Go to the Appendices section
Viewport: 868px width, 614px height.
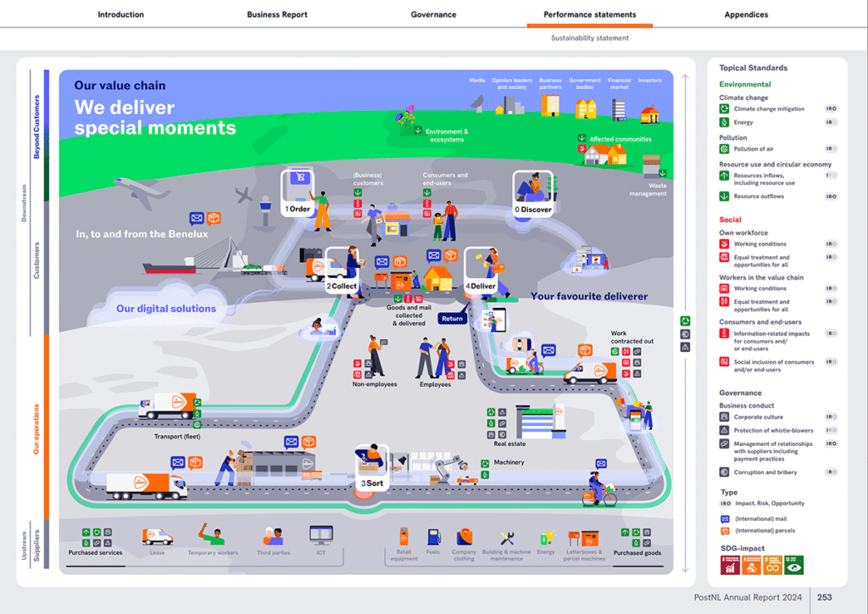[x=746, y=14]
